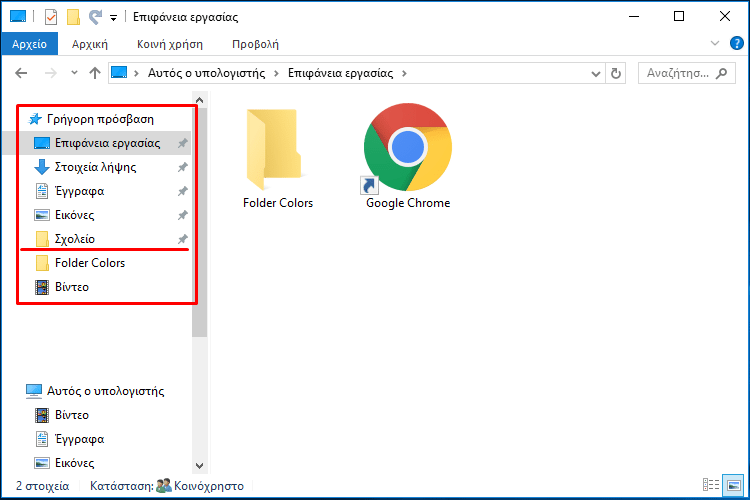Open the recent locations dropdown arrow
The width and height of the screenshot is (750, 500).
[x=74, y=73]
